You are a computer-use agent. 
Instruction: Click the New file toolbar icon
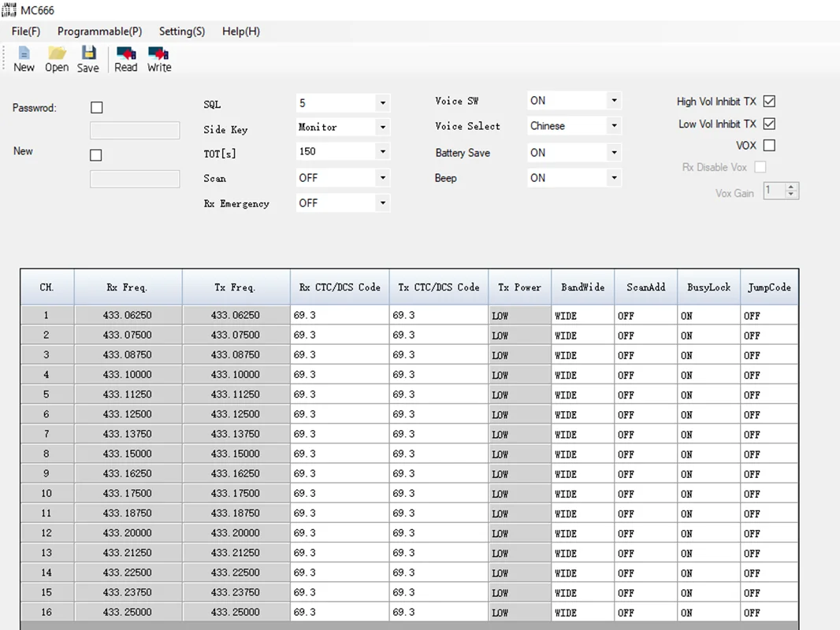click(24, 59)
